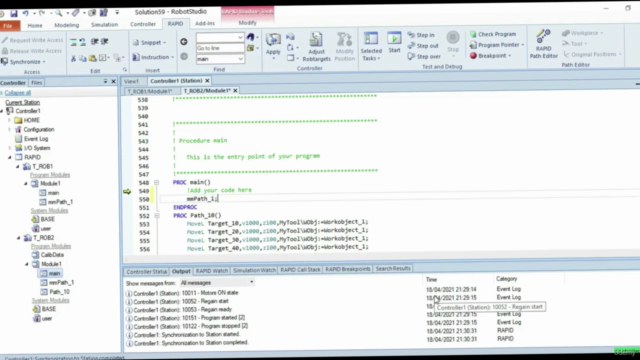Viewport: 640px width, 360px height.
Task: Click Release Write Access
Action: coord(31,51)
